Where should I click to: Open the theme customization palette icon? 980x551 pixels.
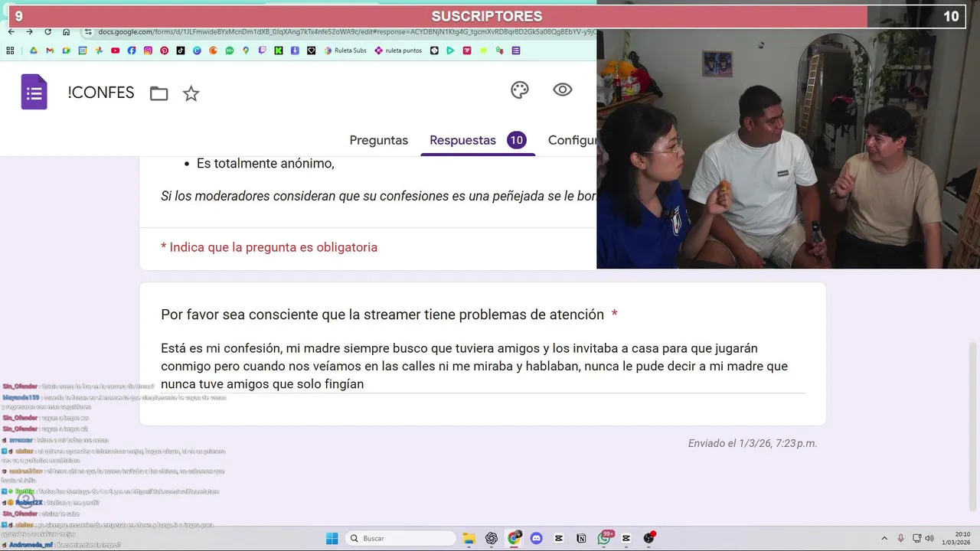click(x=520, y=90)
